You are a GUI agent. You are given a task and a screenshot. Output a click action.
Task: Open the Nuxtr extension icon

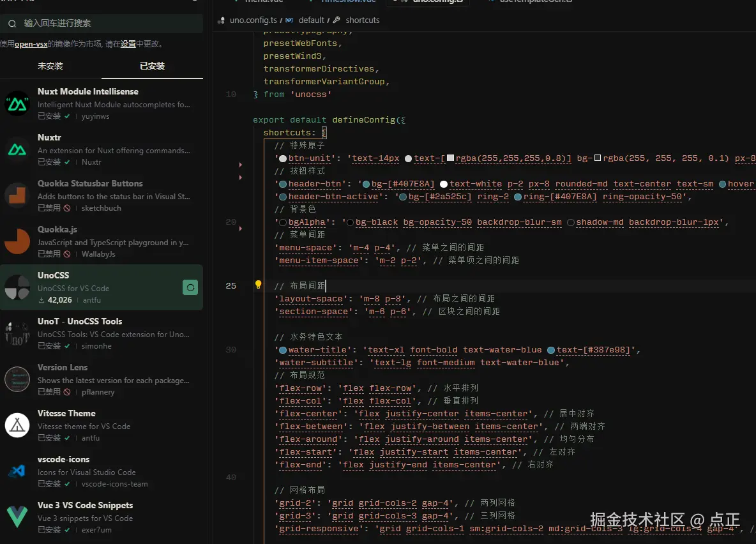click(x=17, y=149)
